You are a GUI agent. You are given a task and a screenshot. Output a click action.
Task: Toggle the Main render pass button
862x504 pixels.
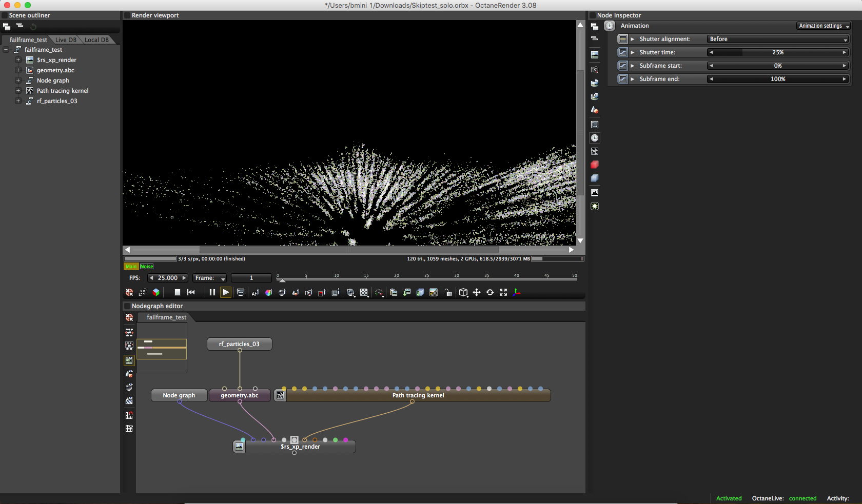pos(131,267)
